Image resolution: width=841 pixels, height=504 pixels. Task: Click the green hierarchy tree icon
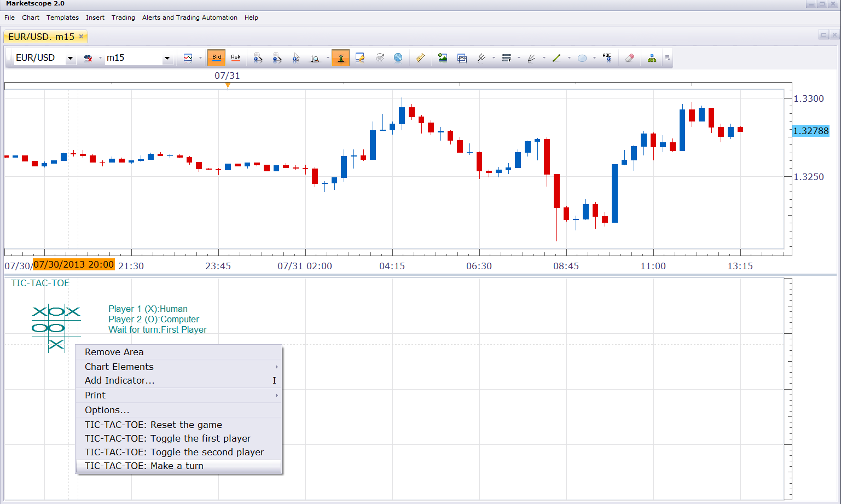tap(652, 58)
